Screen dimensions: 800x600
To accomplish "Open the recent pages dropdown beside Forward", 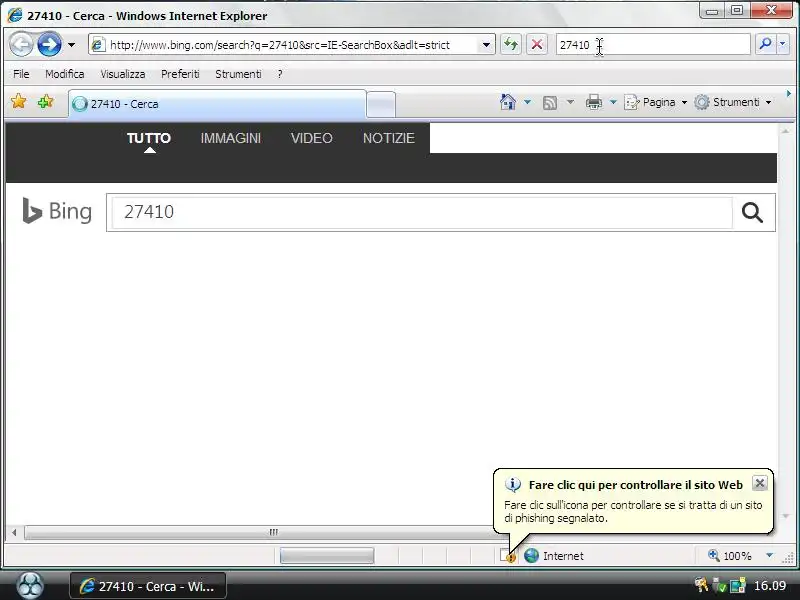I will (71, 45).
